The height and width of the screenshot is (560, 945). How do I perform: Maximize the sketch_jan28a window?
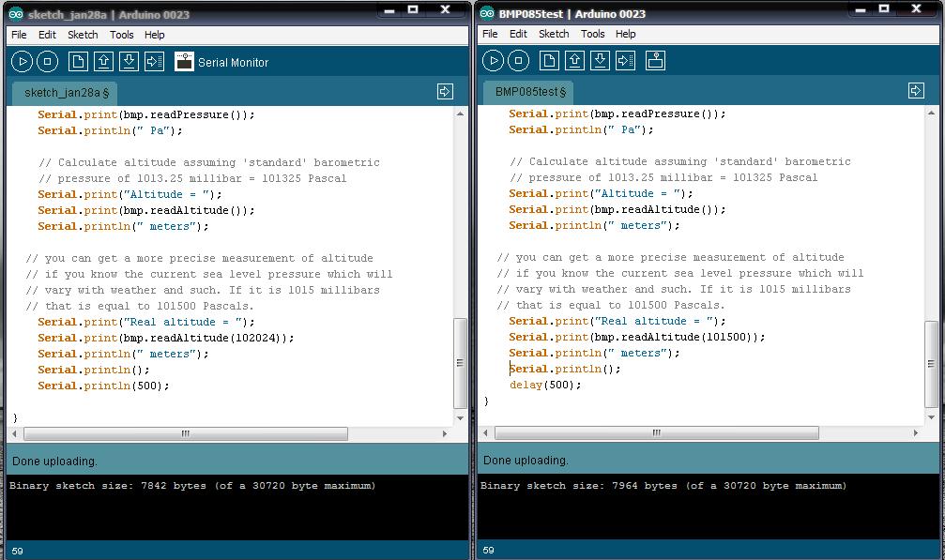[x=413, y=9]
